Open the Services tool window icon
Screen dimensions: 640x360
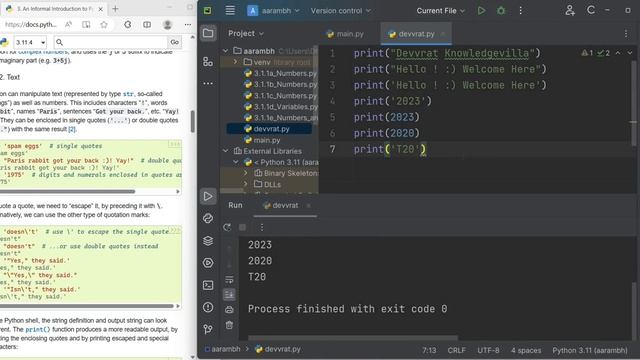tap(208, 263)
